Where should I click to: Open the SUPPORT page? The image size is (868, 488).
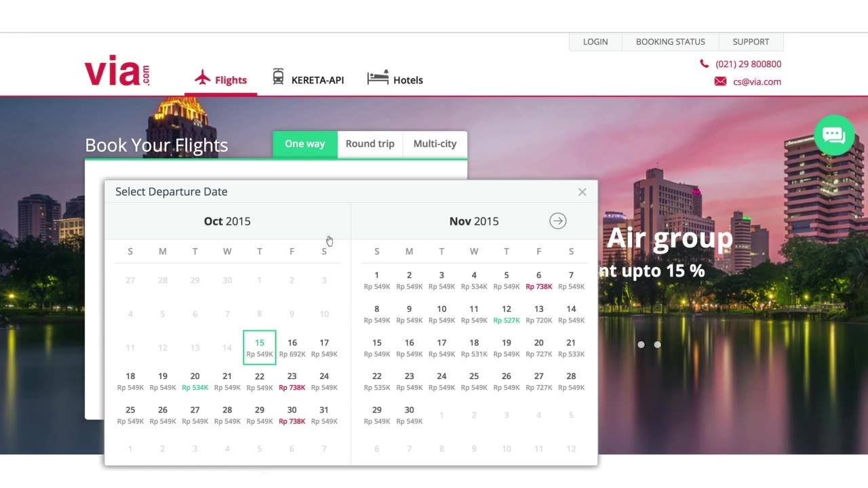click(751, 41)
